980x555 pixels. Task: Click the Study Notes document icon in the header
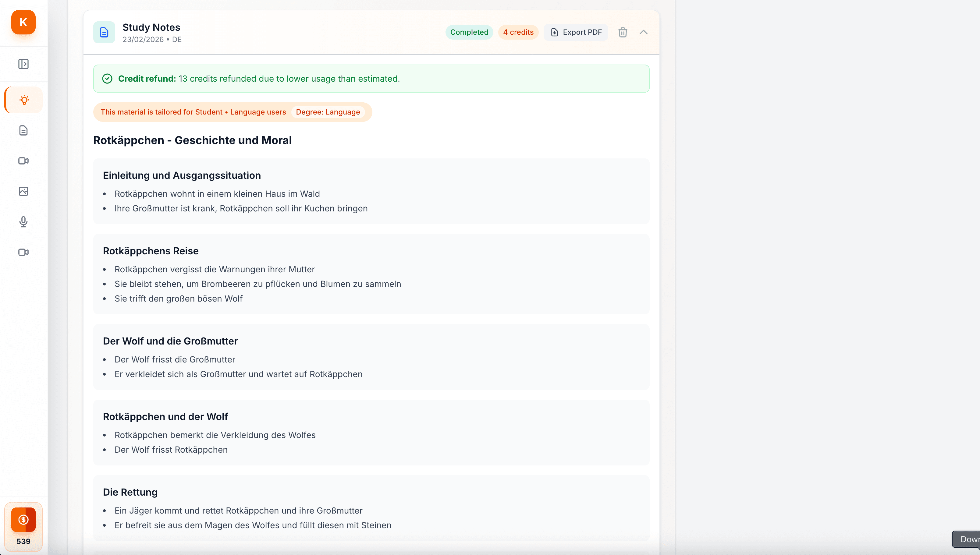click(x=104, y=32)
